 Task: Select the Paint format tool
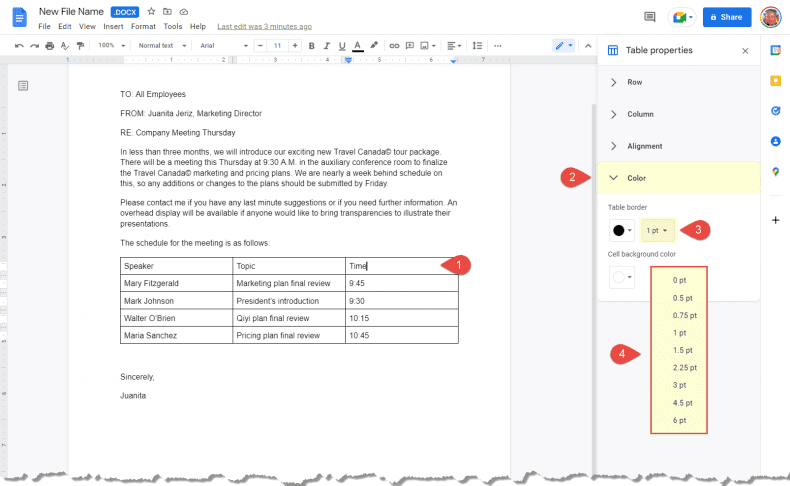click(80, 46)
